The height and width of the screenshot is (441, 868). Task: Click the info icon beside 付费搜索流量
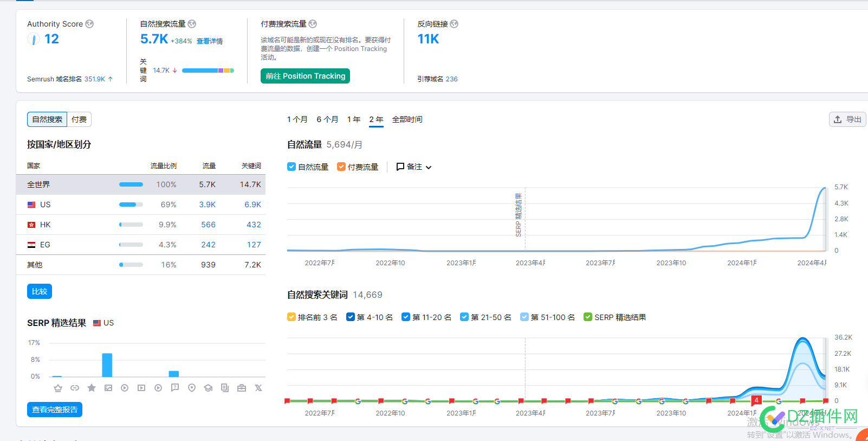pyautogui.click(x=313, y=24)
